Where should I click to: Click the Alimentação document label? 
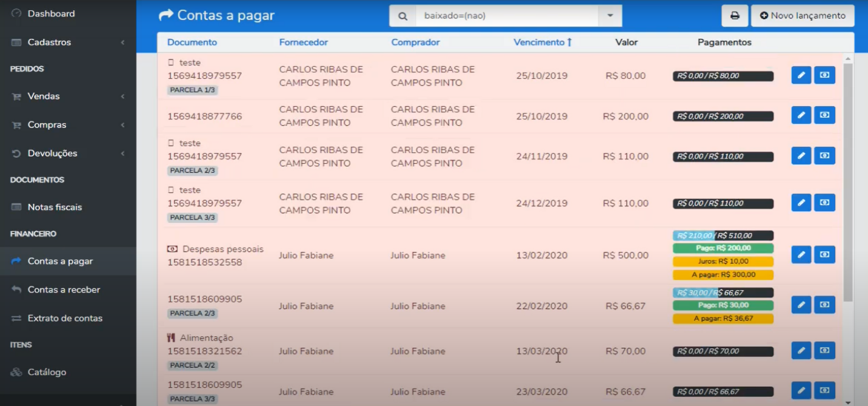pos(206,338)
